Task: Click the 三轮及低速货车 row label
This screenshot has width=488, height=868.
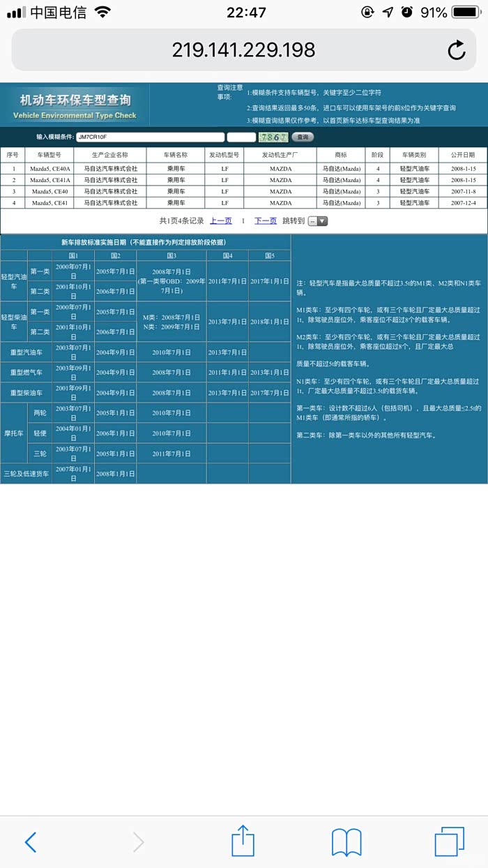Action: pyautogui.click(x=26, y=474)
